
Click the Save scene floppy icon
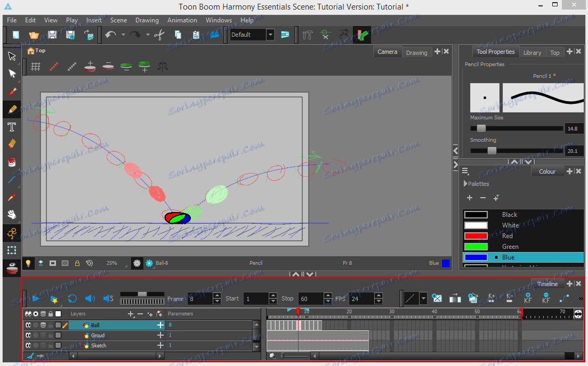(52, 35)
